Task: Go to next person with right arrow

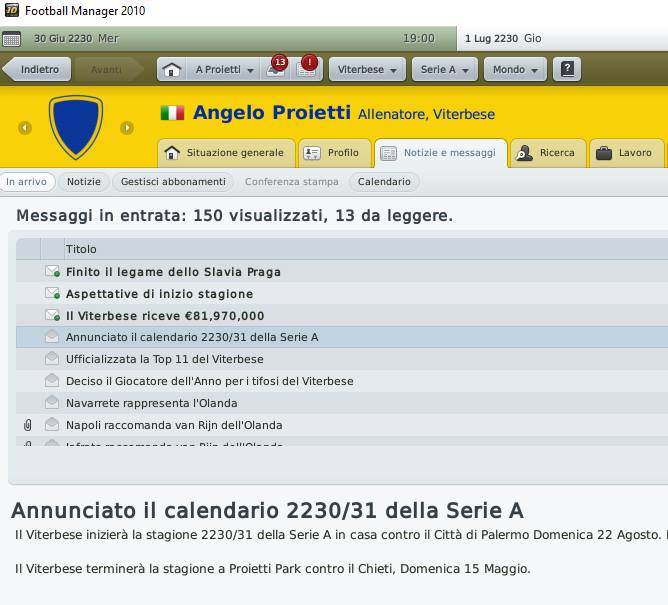Action: point(127,127)
